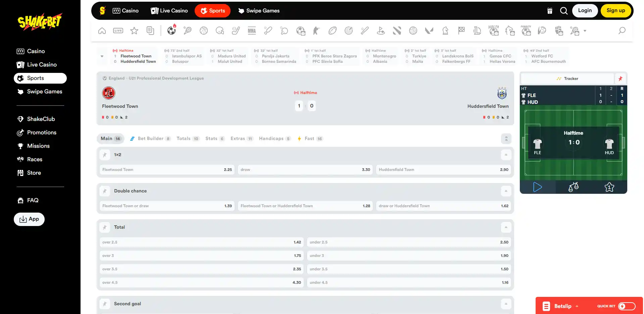Select the table tennis paddle icon
This screenshot has height=314, width=644.
(284, 31)
